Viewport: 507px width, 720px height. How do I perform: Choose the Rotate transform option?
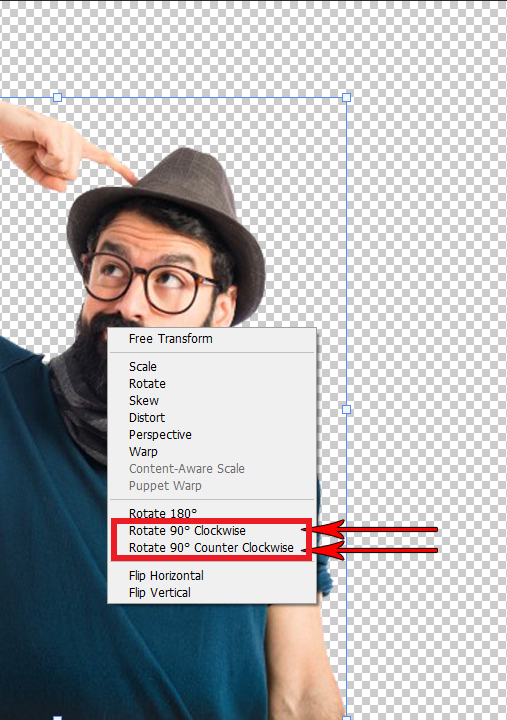point(147,383)
